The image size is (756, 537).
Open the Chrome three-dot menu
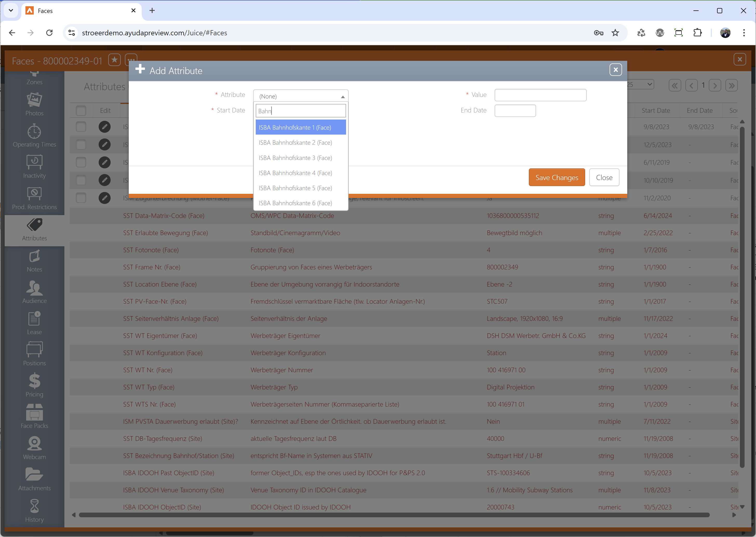coord(744,33)
